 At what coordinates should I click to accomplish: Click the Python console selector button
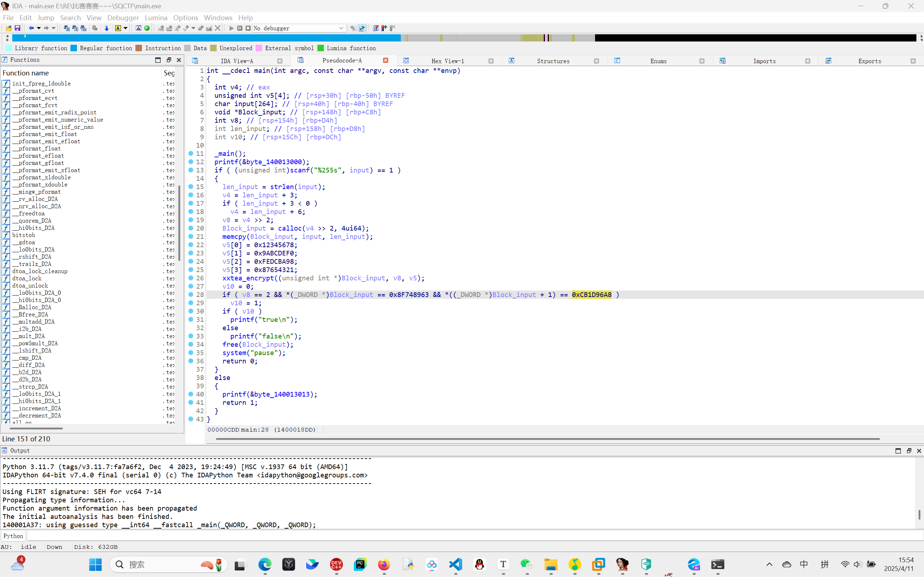13,536
